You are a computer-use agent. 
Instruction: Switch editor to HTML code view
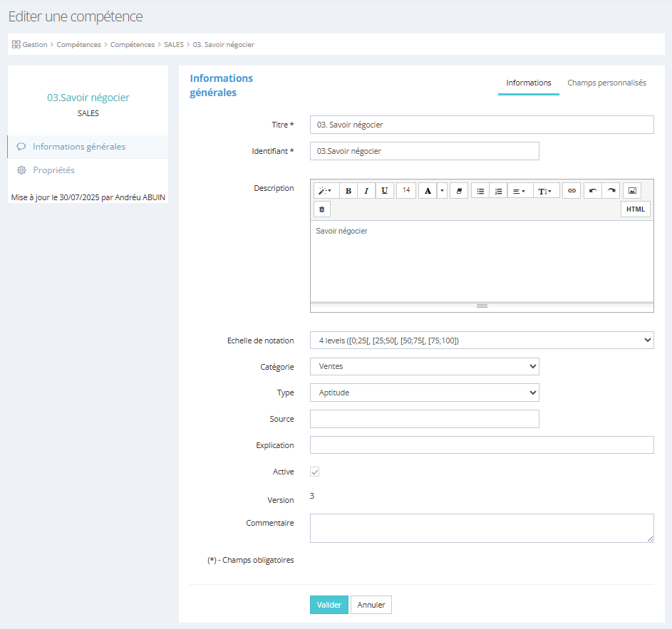click(635, 209)
